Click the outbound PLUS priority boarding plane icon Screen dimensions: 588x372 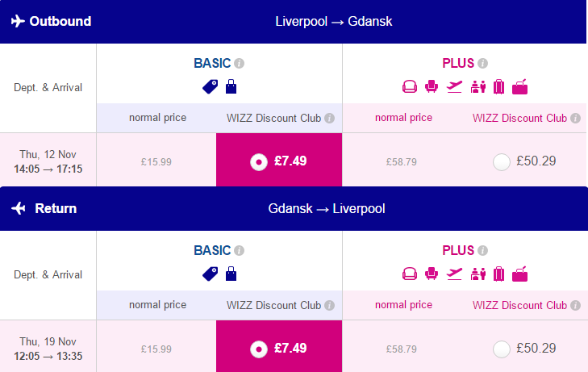point(454,86)
